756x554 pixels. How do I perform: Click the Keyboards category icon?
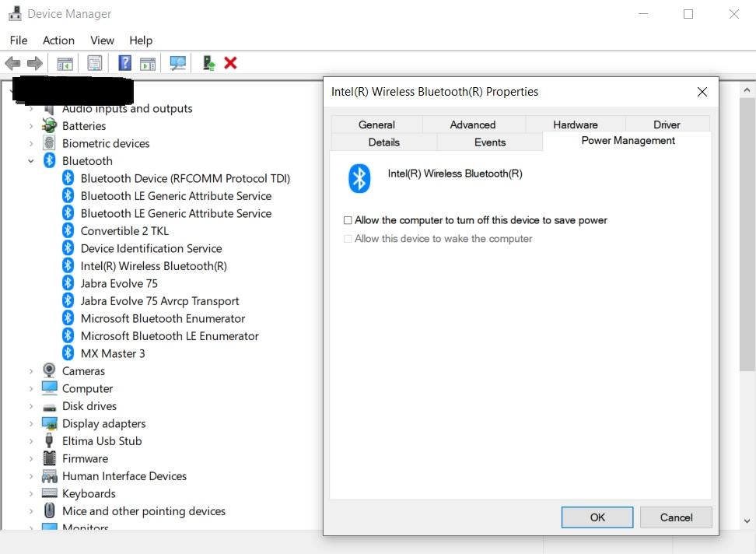tap(50, 493)
